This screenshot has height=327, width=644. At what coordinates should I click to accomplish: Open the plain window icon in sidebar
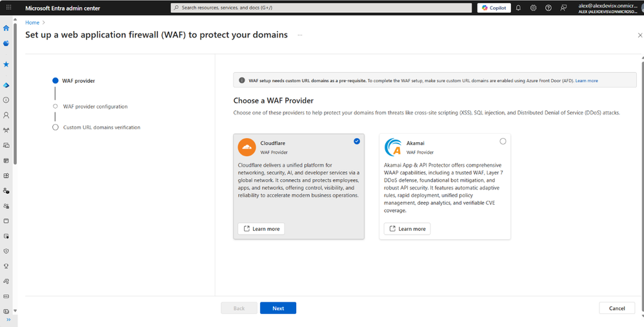click(6, 221)
